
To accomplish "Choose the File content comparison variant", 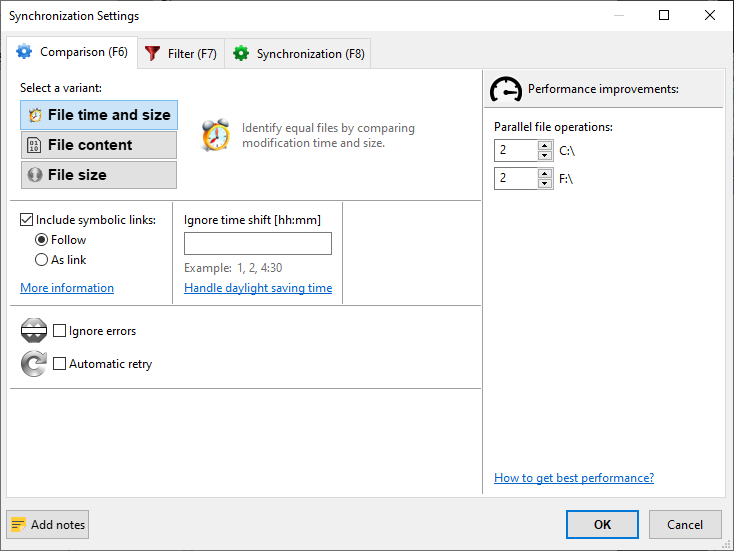I will point(98,145).
